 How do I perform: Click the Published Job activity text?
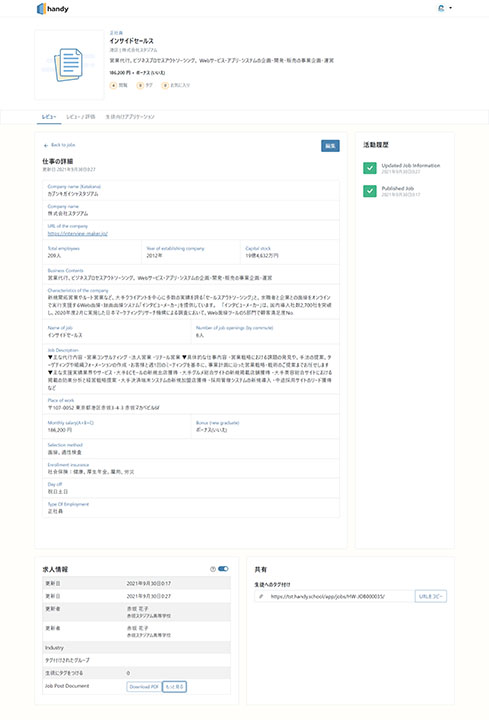(398, 188)
